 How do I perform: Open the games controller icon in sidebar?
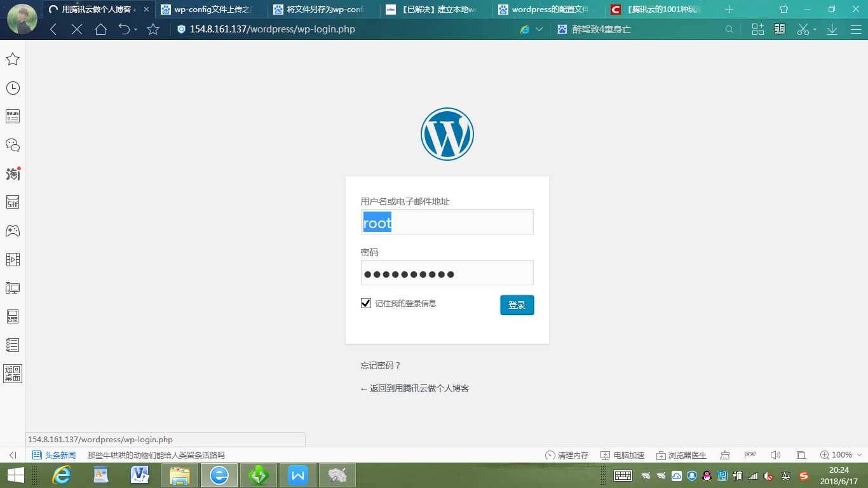[x=13, y=231]
